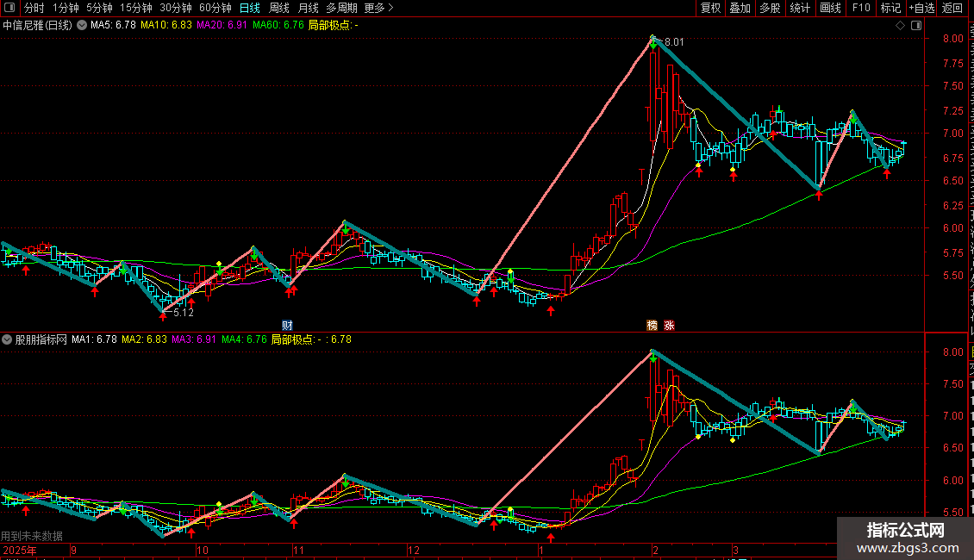The width and height of the screenshot is (974, 560).
Task: Switch to the 分时 intraday chart
Action: coord(34,8)
